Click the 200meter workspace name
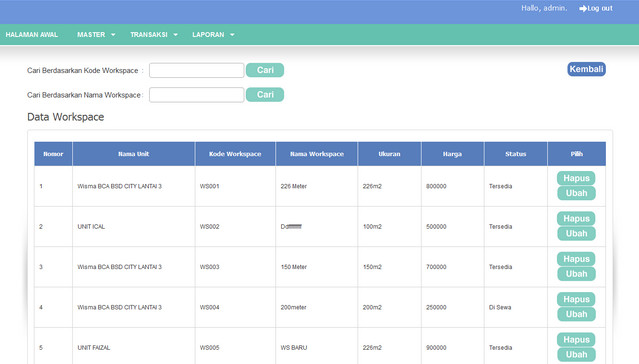The width and height of the screenshot is (639, 364). (293, 307)
